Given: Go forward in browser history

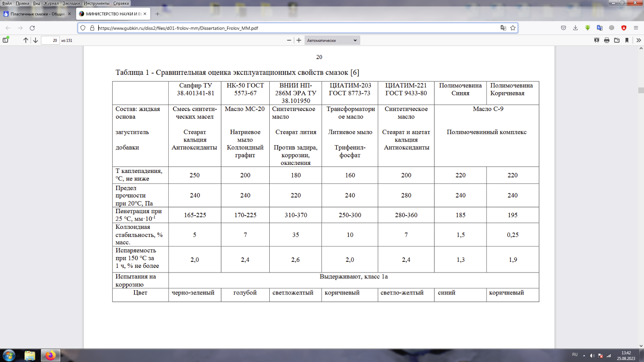Looking at the screenshot, I should click(20, 28).
